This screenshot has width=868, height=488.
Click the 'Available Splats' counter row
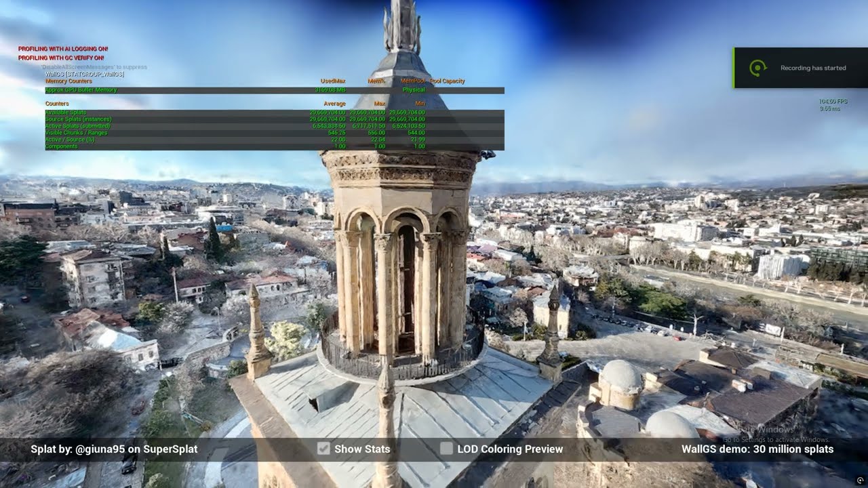[x=275, y=113]
